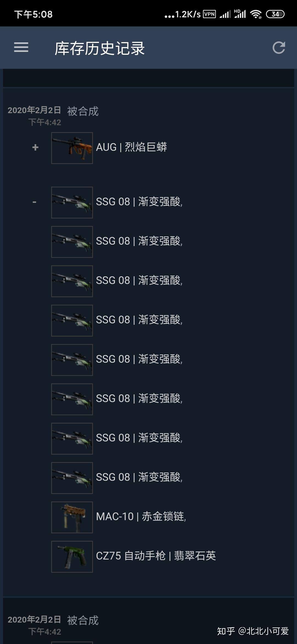
Task: Open the fourth SSG 08 渐变强酸 thumbnail
Action: pyautogui.click(x=72, y=321)
